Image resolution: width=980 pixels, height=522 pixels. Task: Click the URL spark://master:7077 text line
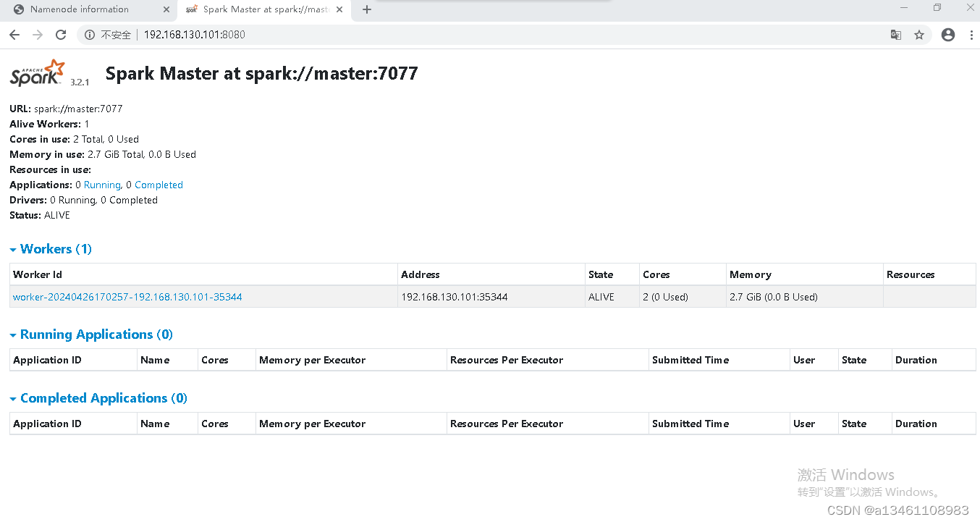point(66,109)
